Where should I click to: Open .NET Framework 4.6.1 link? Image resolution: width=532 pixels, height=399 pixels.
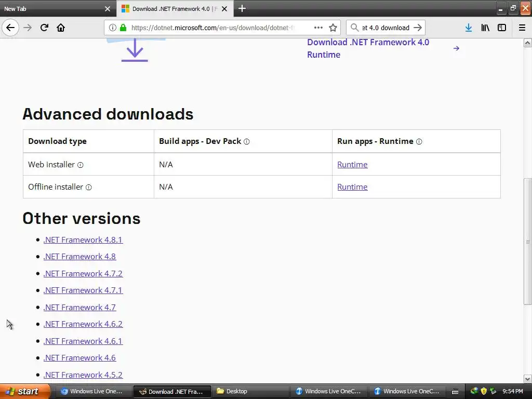pos(83,341)
